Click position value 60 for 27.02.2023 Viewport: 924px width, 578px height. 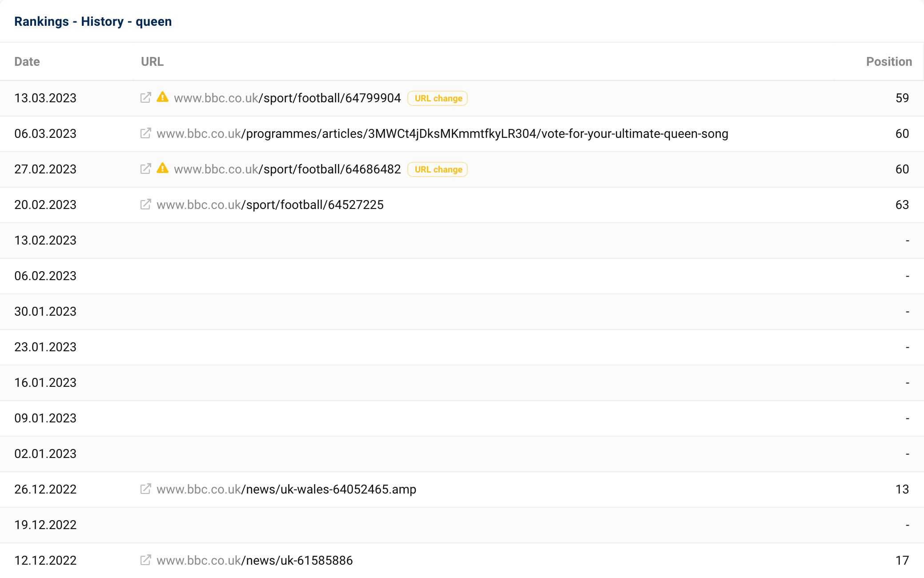(x=902, y=169)
